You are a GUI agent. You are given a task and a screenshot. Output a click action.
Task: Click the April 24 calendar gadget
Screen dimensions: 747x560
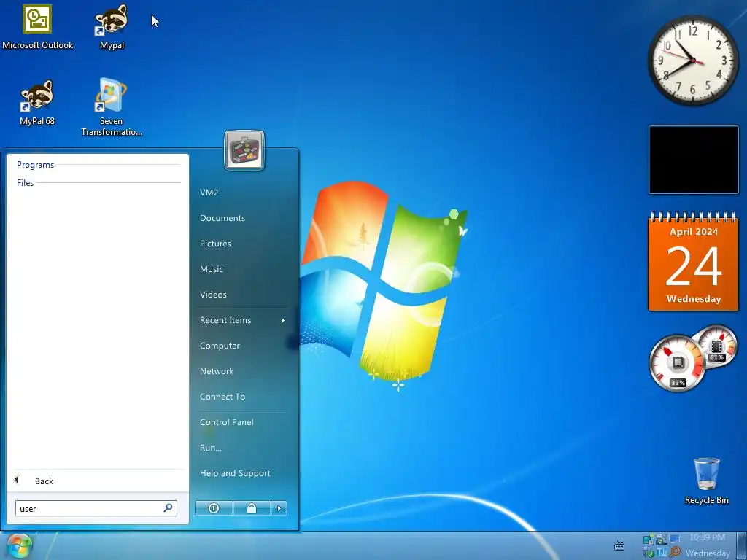click(x=694, y=262)
